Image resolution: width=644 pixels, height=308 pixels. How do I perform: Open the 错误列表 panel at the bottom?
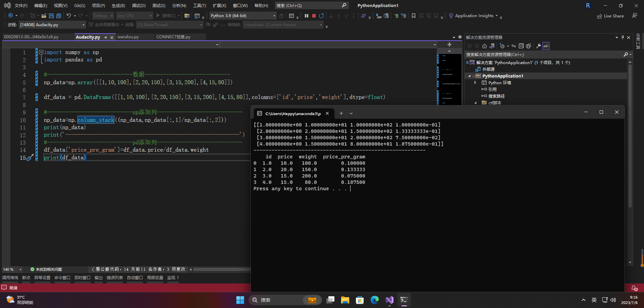[114, 278]
